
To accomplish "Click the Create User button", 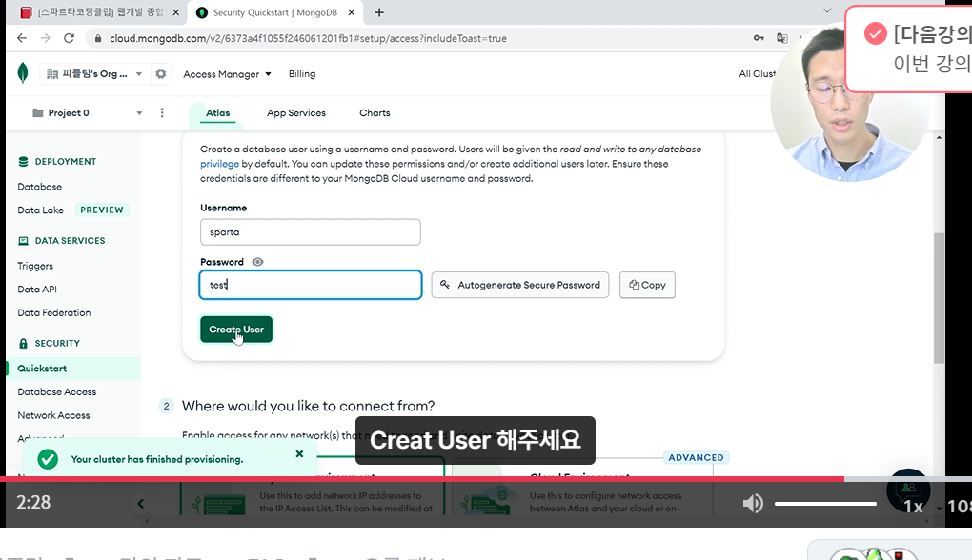I will (x=236, y=330).
